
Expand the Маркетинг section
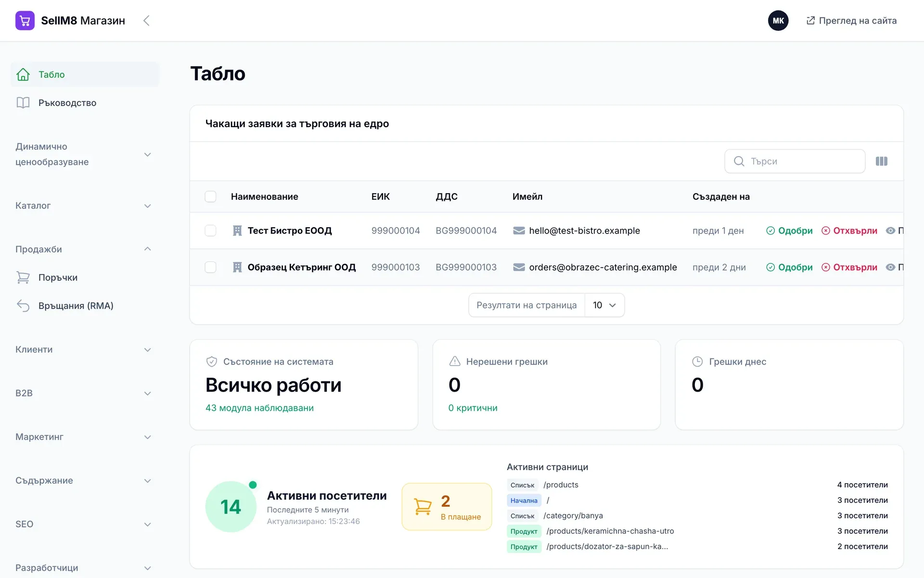coord(84,437)
